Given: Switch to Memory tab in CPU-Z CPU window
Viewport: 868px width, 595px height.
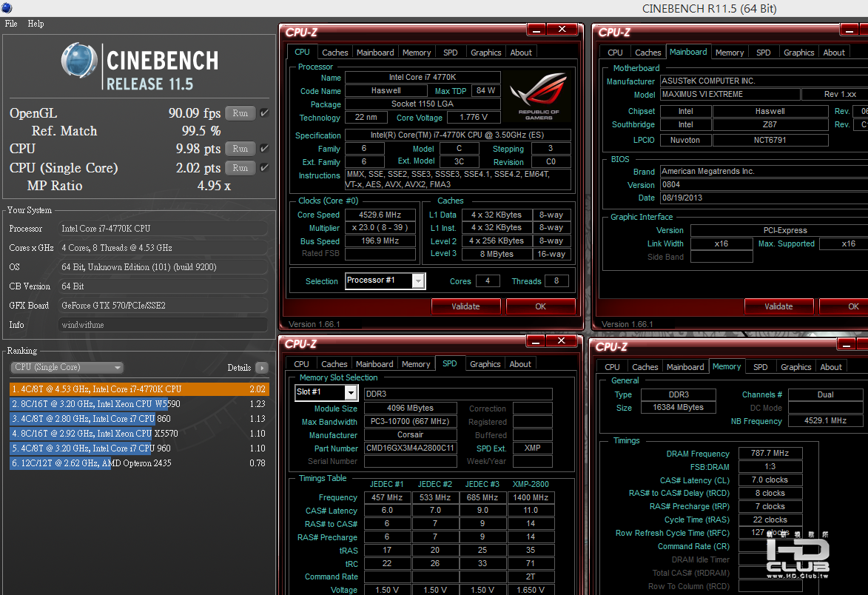Looking at the screenshot, I should pyautogui.click(x=417, y=53).
